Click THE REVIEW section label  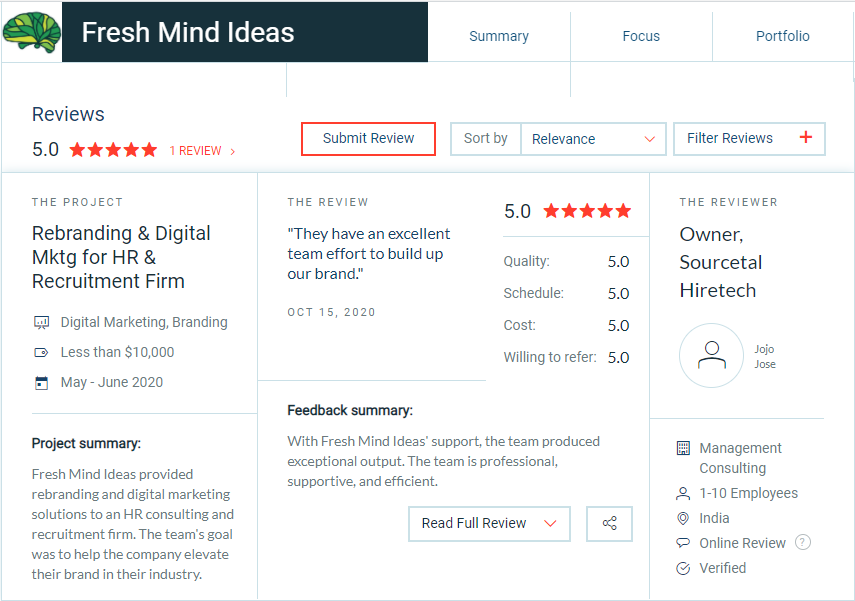click(x=328, y=202)
